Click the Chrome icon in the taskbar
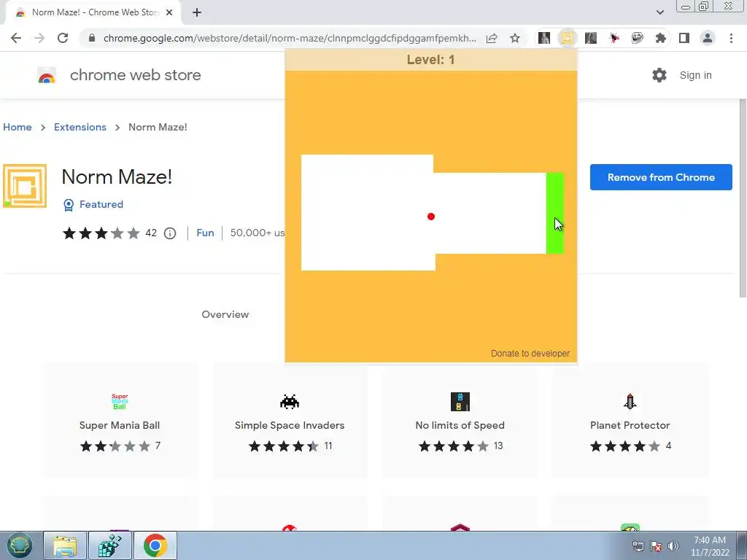747x560 pixels. click(155, 545)
